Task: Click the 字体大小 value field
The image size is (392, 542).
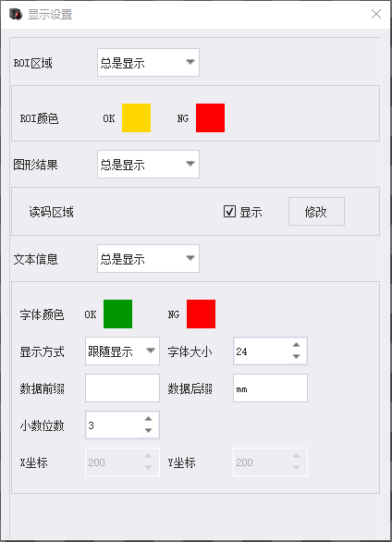Action: (261, 351)
